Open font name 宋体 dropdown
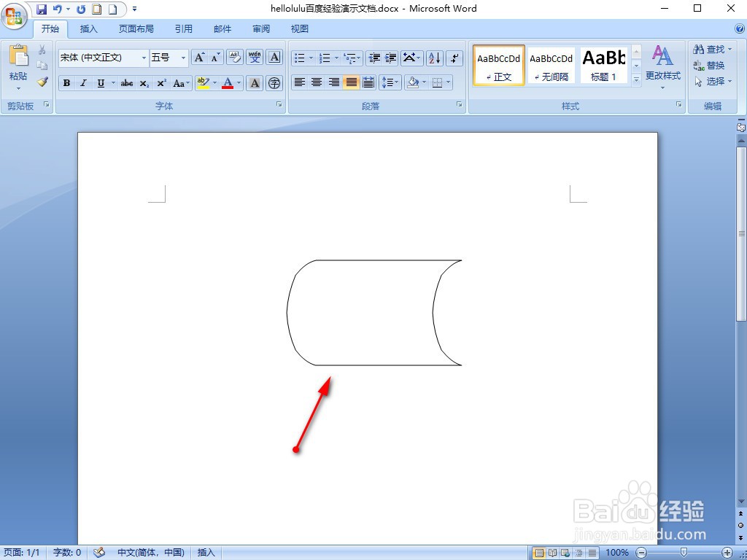This screenshot has height=560, width=747. (144, 58)
